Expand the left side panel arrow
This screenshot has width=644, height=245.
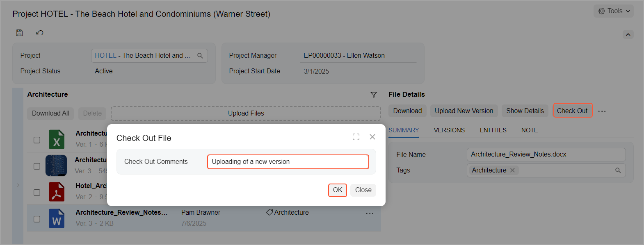(x=18, y=185)
